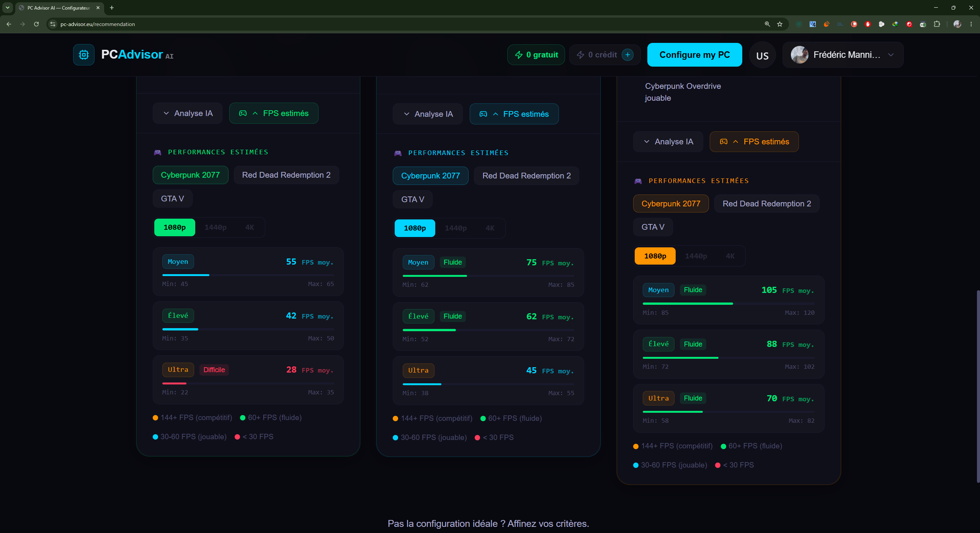Click the Difficile badge on Ultra row
This screenshot has width=980, height=533.
click(214, 370)
